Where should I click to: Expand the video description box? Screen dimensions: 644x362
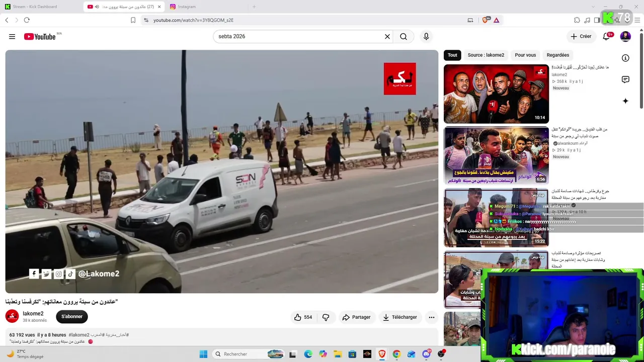point(221,338)
